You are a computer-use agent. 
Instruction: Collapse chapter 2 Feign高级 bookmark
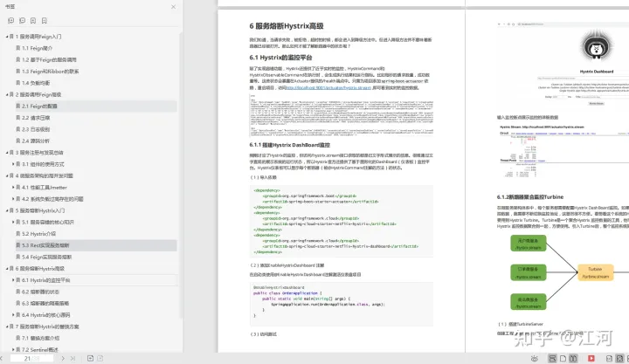(7, 94)
